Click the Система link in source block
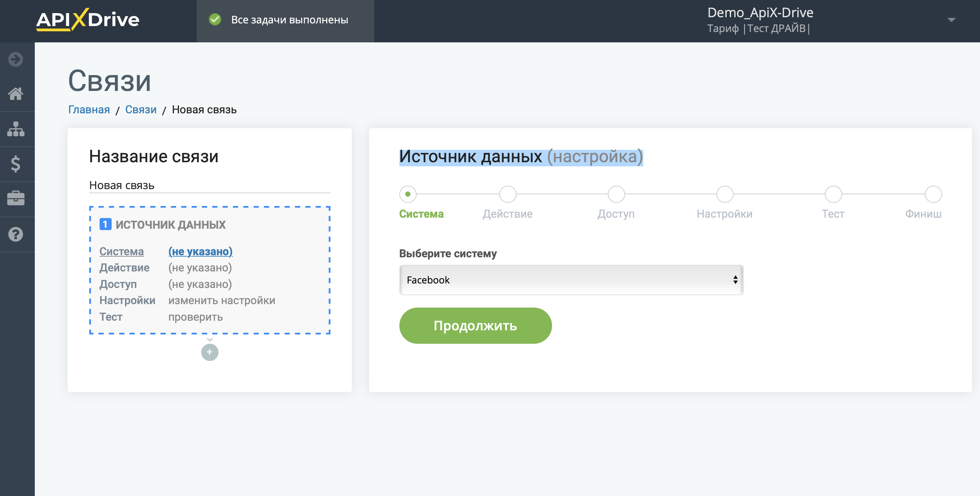The height and width of the screenshot is (496, 980). (x=121, y=251)
